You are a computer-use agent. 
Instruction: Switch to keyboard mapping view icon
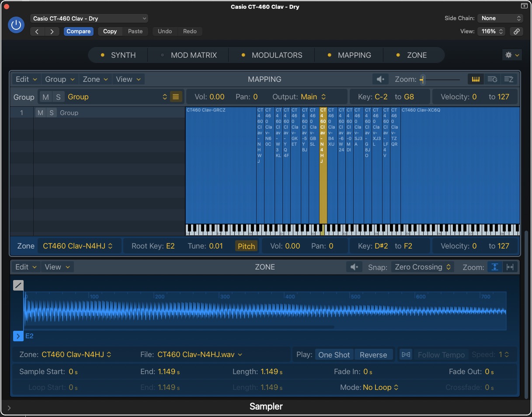pos(476,79)
